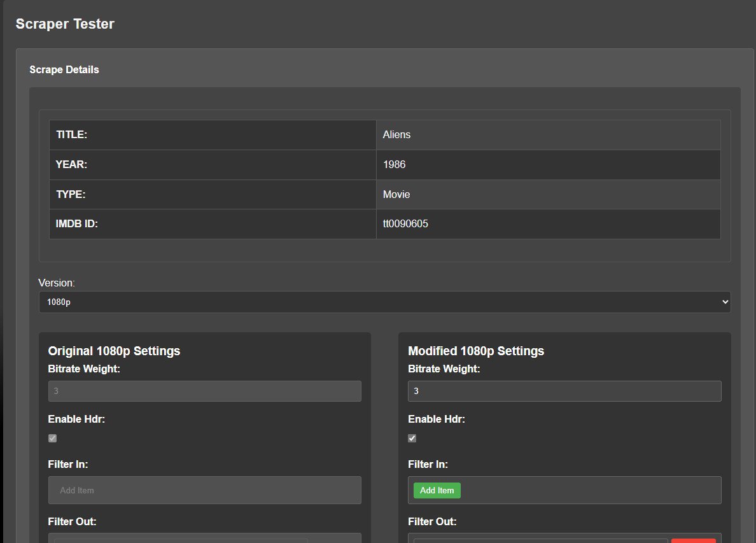756x543 pixels.
Task: Click the greyed Enable Hdr checkbox under Original settings
Action: click(x=53, y=439)
